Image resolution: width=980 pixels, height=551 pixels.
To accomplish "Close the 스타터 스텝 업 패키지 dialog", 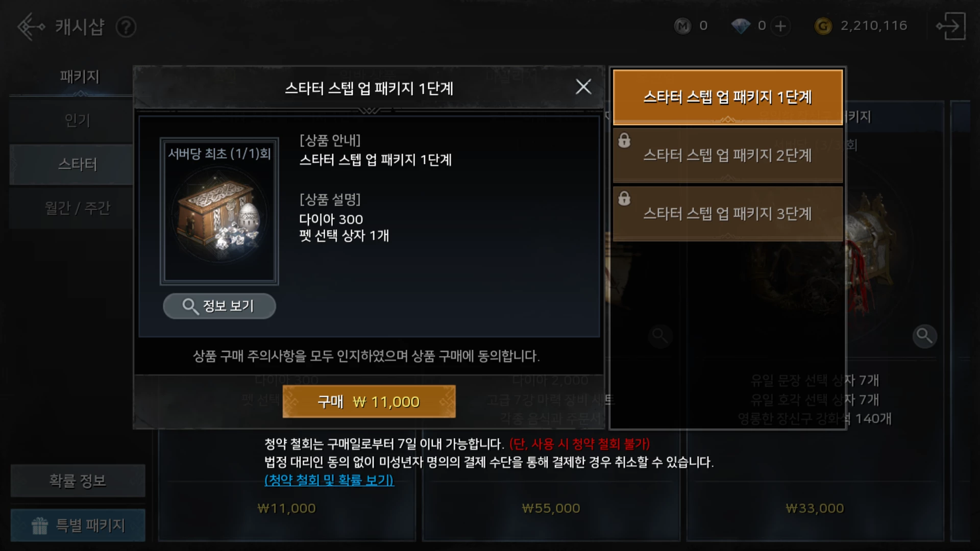I will (583, 87).
